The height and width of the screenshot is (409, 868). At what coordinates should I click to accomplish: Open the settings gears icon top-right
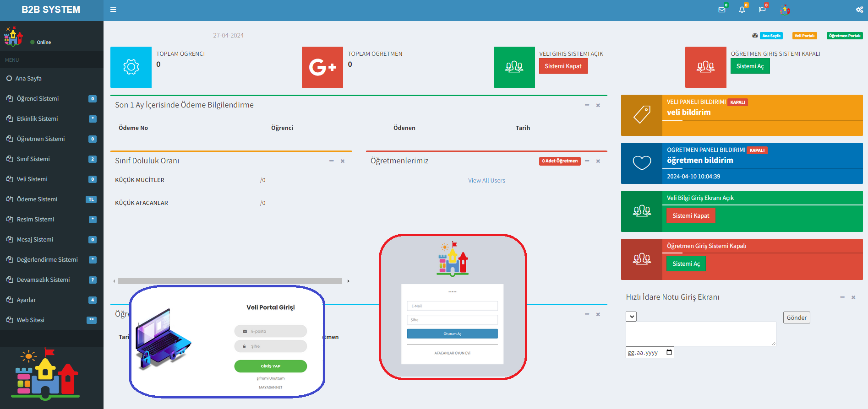[859, 10]
